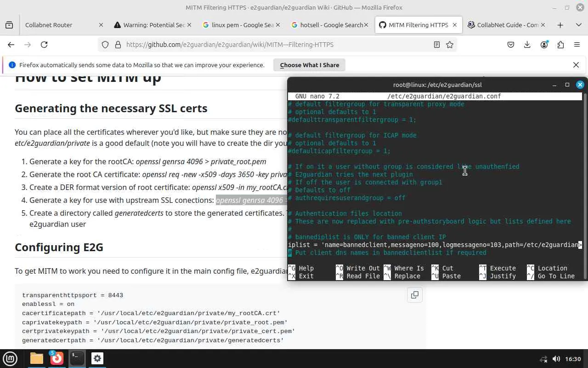Image resolution: width=588 pixels, height=368 pixels.
Task: Select the terminal icon in the taskbar
Action: tap(77, 358)
